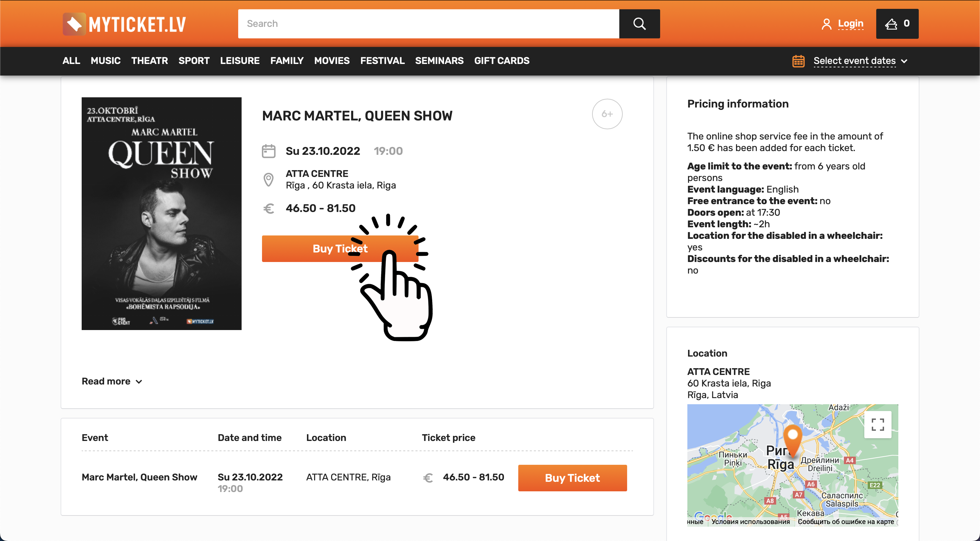Screen dimensions: 980x541
Task: Open the shopping basket
Action: [897, 23]
